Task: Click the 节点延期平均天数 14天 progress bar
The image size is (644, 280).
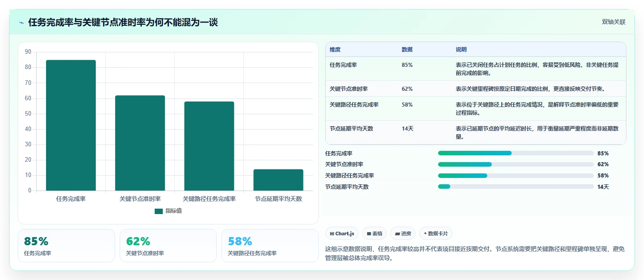Action: (516, 187)
